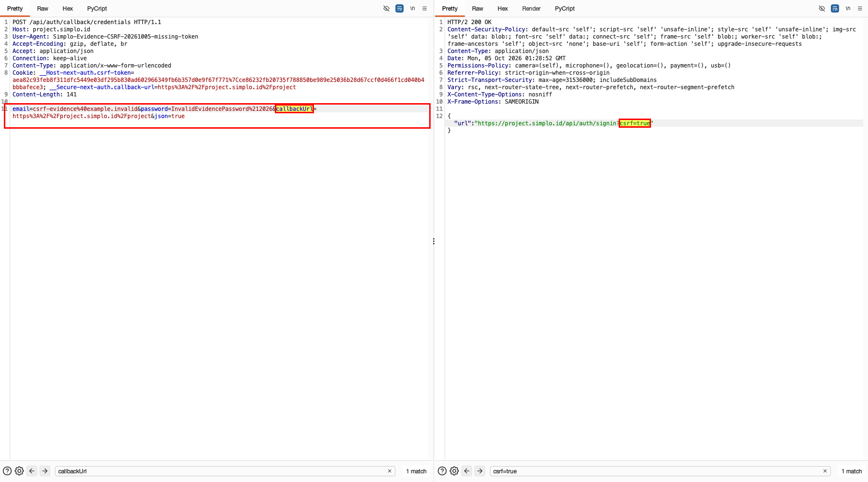Click highlighted csrf=true in response body
This screenshot has width=868, height=482.
pos(635,123)
